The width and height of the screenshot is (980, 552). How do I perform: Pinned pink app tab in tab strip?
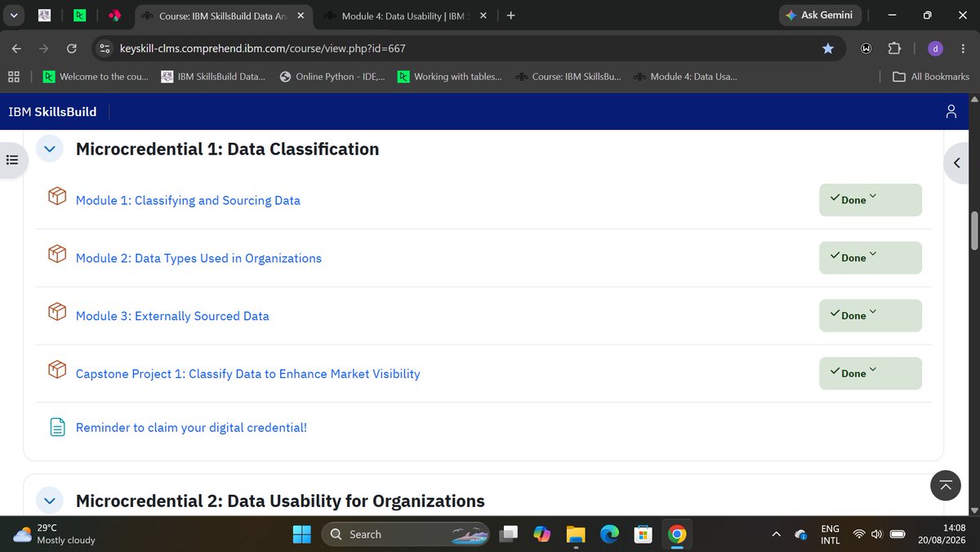(115, 15)
